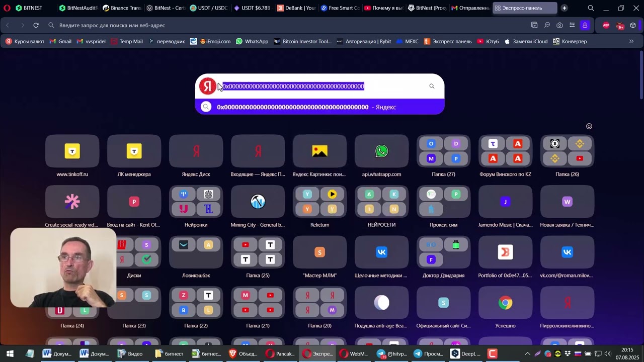Click the page vertical scrollbar

coord(641,75)
